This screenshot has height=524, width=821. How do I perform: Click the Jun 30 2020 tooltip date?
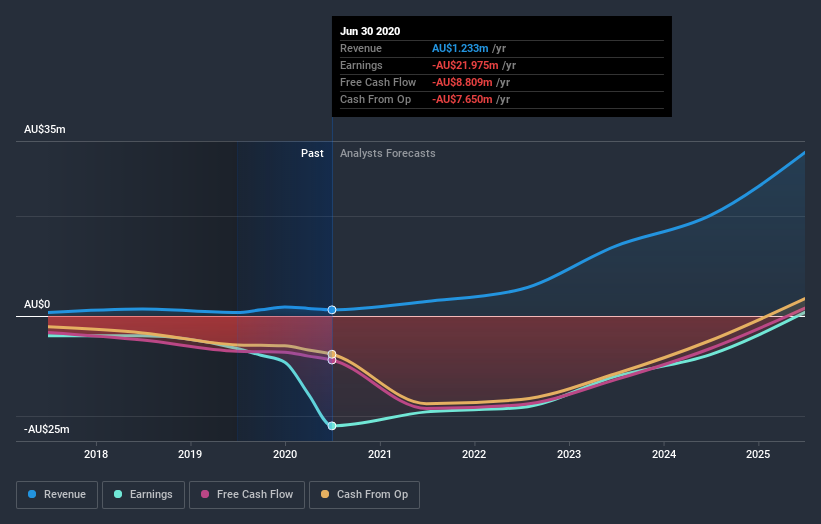coord(370,31)
